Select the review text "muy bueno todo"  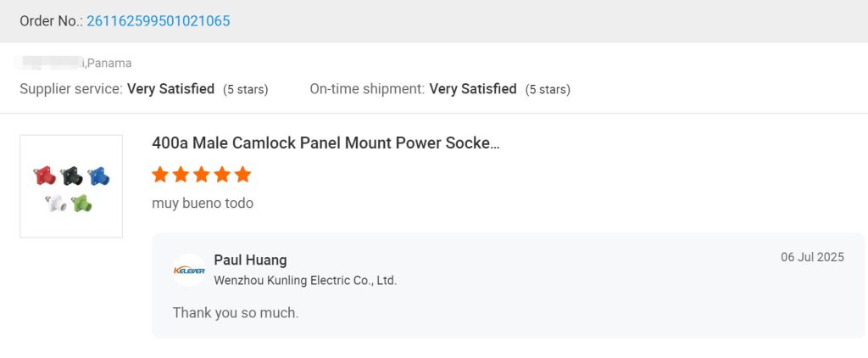203,204
